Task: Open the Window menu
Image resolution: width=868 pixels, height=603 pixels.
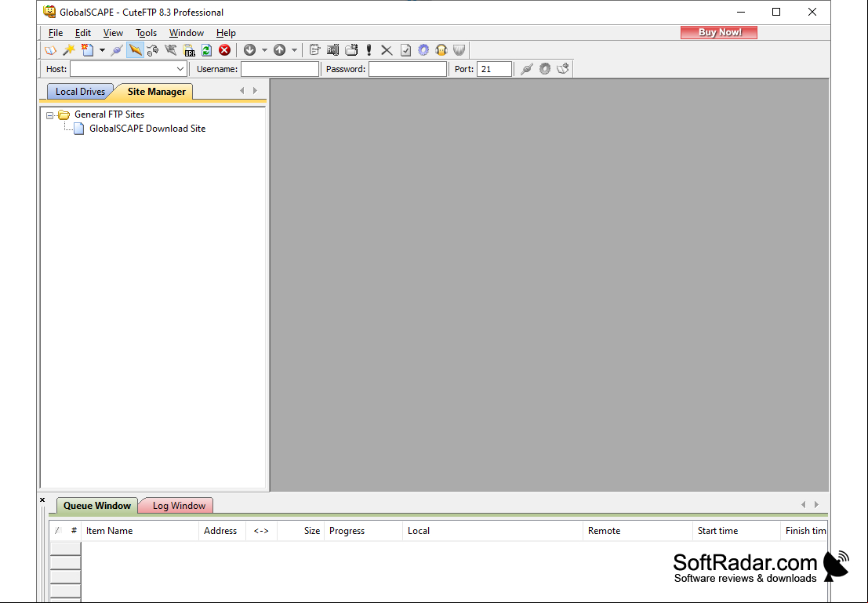Action: 187,33
